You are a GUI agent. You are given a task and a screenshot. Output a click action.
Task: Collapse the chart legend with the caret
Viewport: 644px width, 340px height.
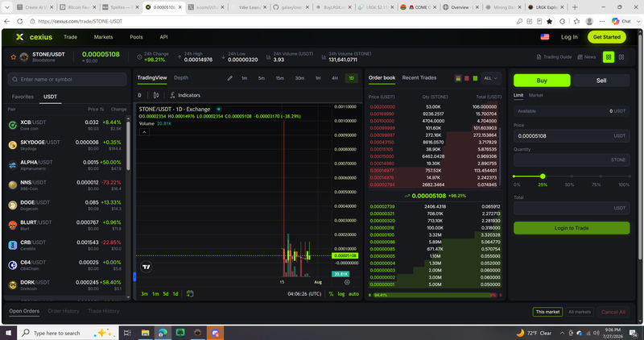tap(144, 132)
